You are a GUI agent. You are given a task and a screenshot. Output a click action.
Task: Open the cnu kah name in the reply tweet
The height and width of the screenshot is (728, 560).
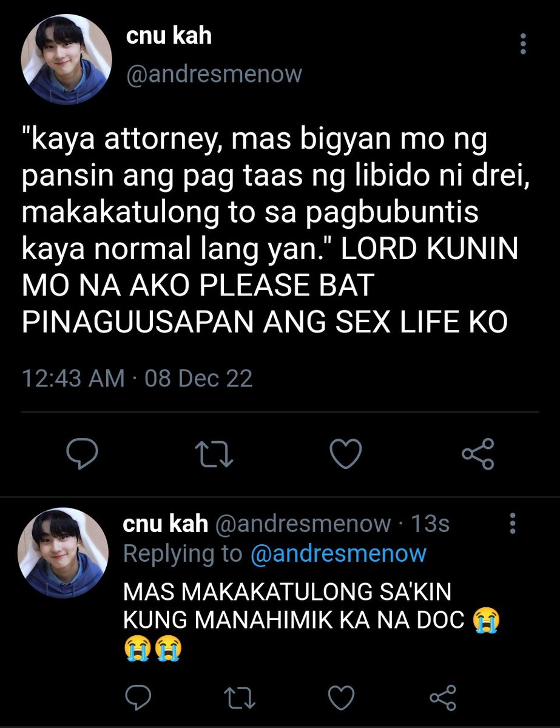point(165,524)
